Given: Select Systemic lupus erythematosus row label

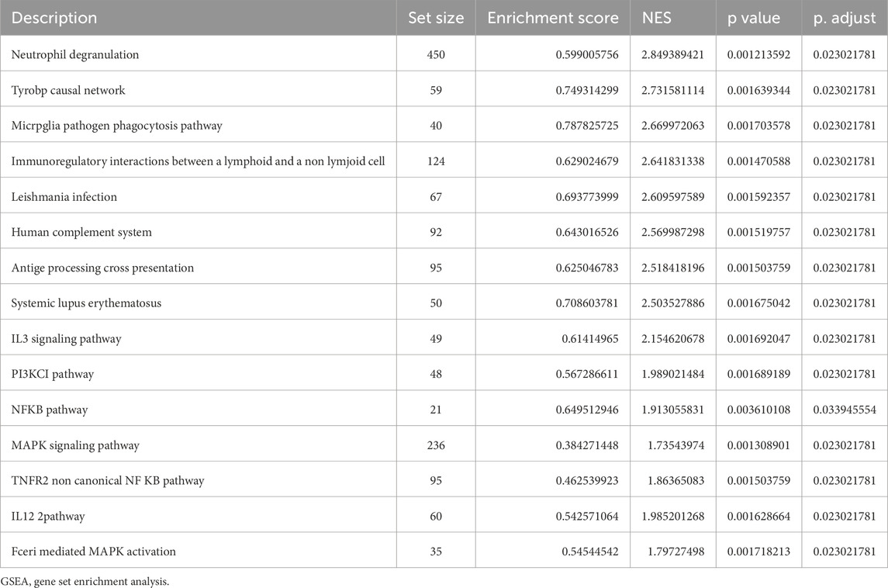Looking at the screenshot, I should pyautogui.click(x=86, y=303).
